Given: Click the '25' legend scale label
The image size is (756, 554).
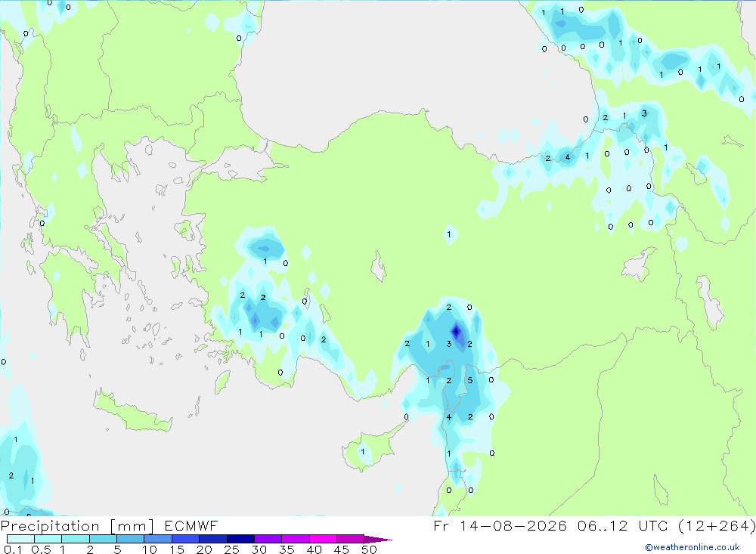Looking at the screenshot, I should [x=231, y=549].
